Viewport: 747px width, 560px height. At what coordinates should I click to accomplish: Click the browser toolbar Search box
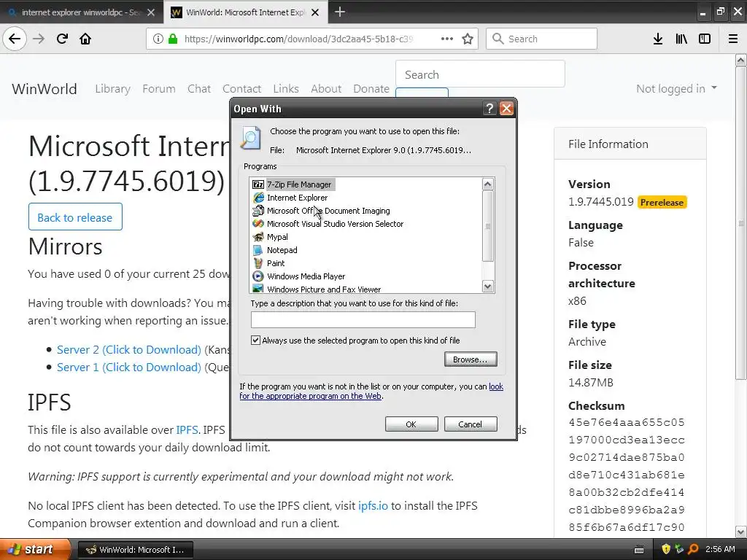coord(542,39)
